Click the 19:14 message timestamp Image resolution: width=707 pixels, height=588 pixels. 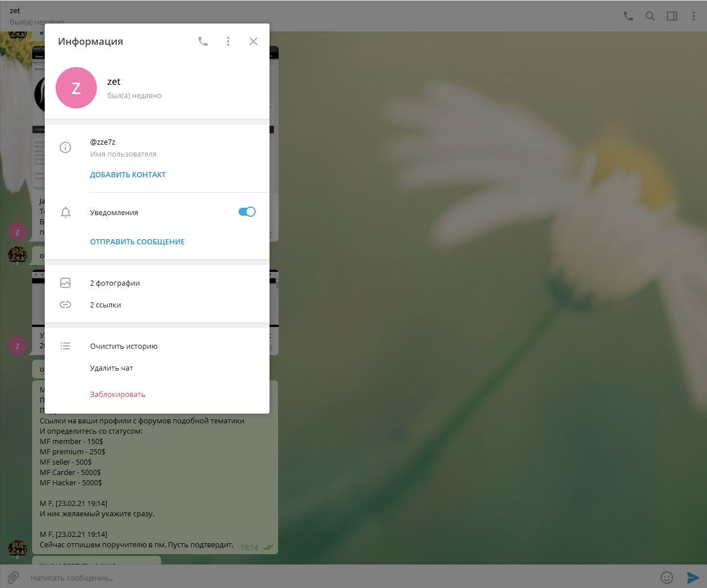click(249, 547)
